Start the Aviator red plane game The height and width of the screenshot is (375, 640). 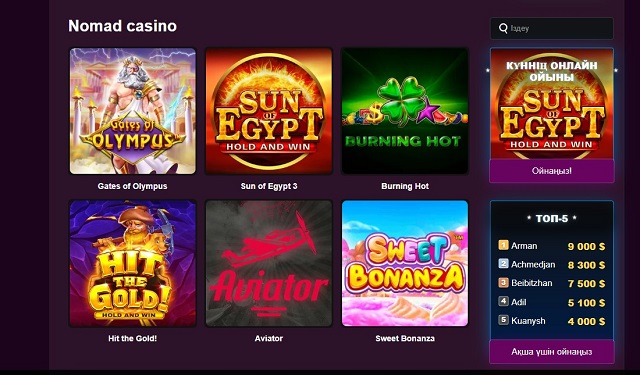(269, 263)
